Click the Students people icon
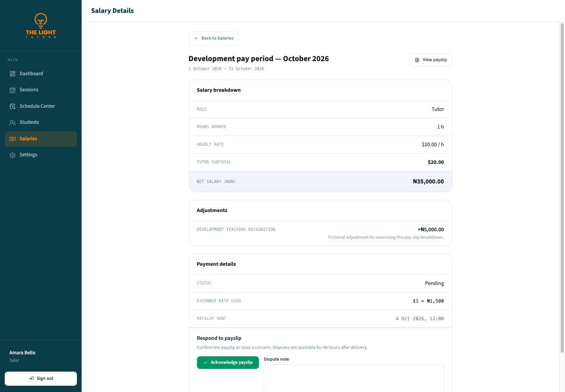Image resolution: width=565 pixels, height=392 pixels. [x=13, y=122]
